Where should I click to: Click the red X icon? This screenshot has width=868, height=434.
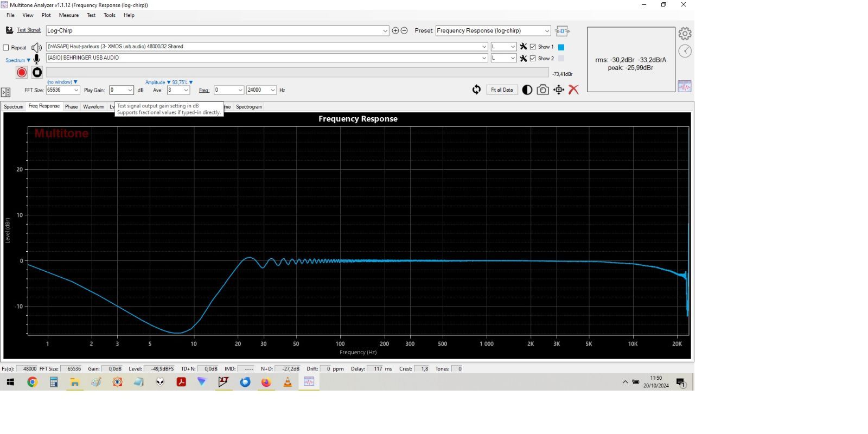(573, 90)
